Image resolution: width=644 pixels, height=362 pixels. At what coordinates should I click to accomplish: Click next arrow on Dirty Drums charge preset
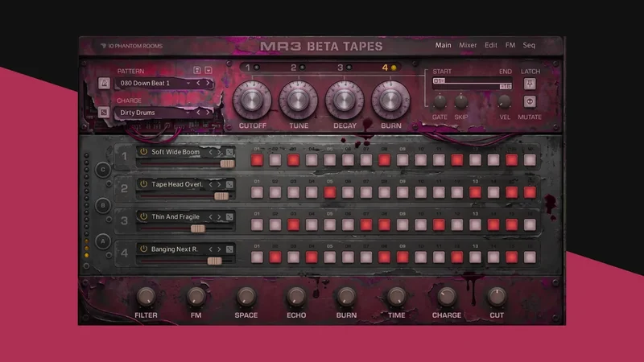pyautogui.click(x=208, y=112)
